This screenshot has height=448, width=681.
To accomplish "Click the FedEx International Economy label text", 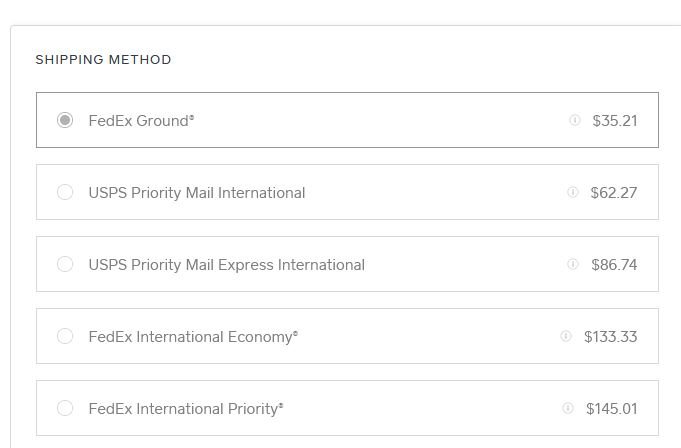I will pos(193,337).
